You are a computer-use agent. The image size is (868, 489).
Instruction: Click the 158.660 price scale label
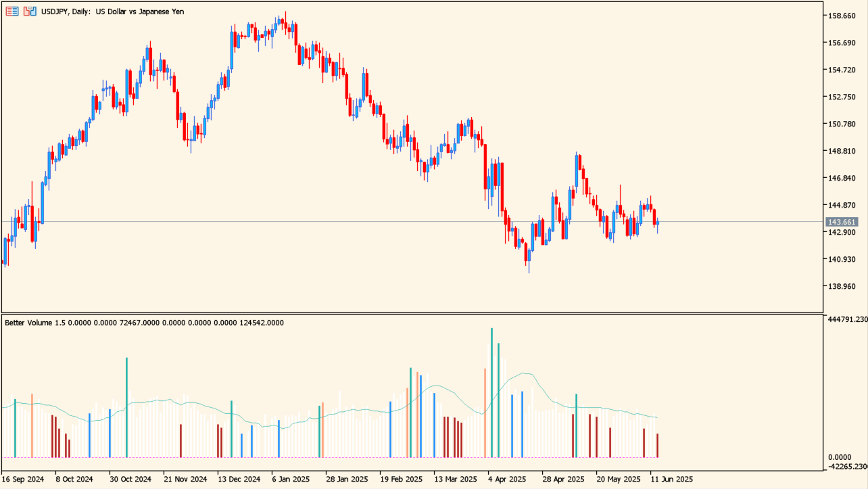click(842, 16)
